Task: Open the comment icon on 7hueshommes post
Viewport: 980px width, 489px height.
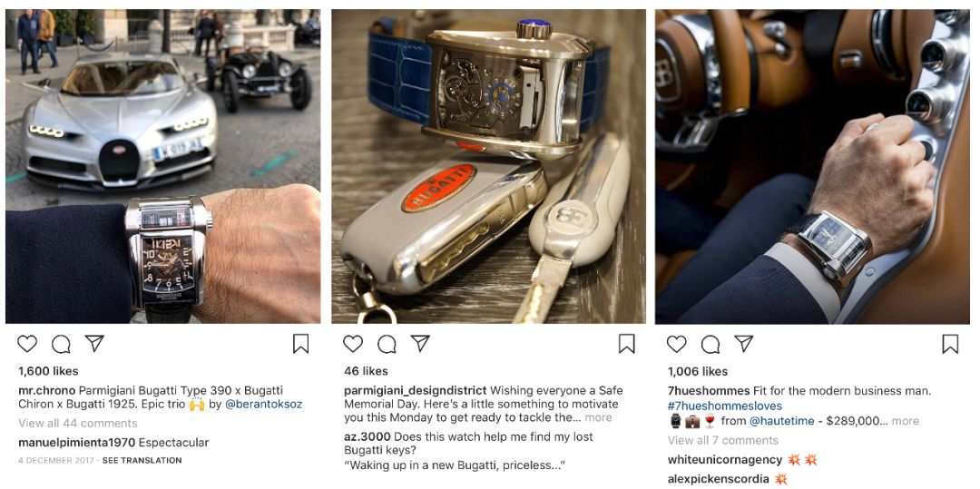Action: click(710, 344)
